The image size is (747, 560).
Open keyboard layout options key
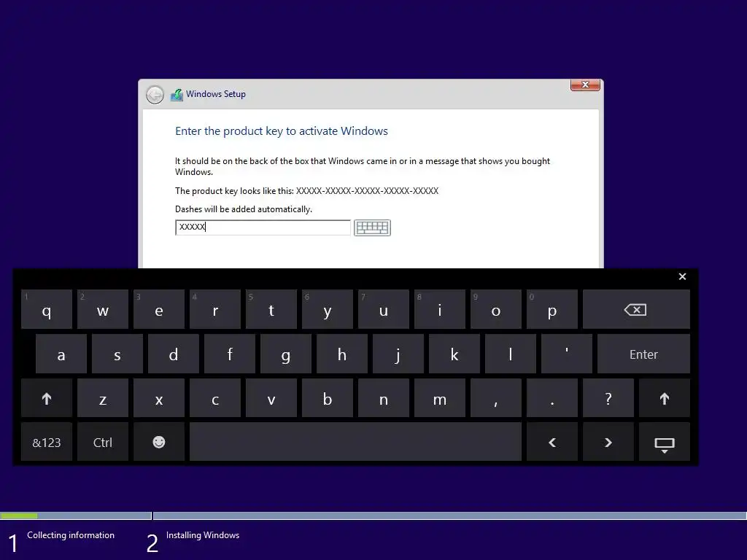click(665, 443)
